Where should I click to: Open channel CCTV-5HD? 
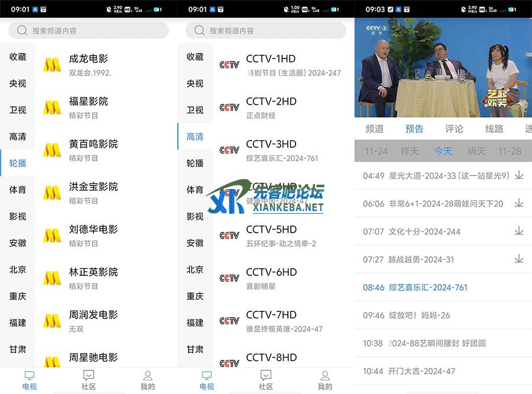(x=271, y=235)
